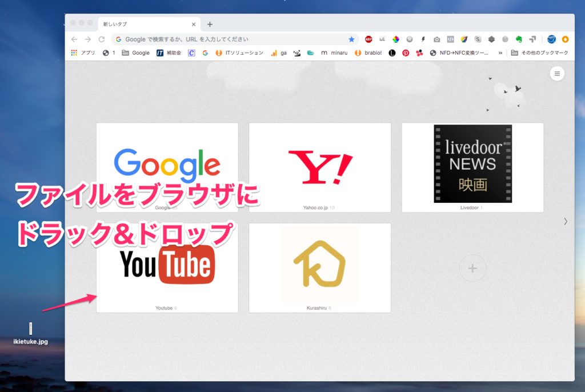
Task: Open the speed dial hamburger menu
Action: click(x=557, y=74)
